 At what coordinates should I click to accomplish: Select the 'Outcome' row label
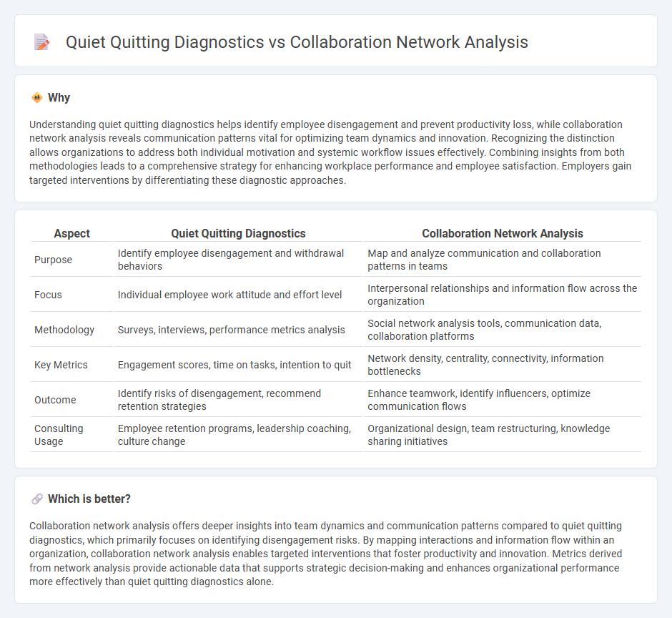point(55,400)
